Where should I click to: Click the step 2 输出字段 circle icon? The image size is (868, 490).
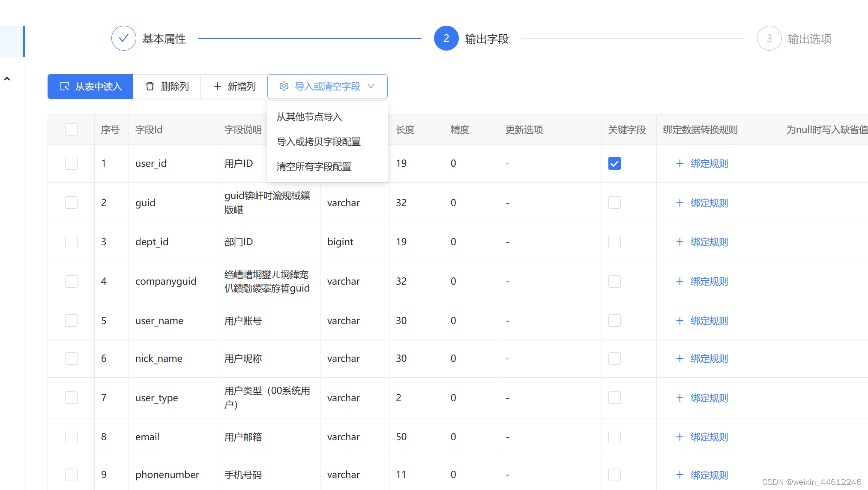pos(446,39)
